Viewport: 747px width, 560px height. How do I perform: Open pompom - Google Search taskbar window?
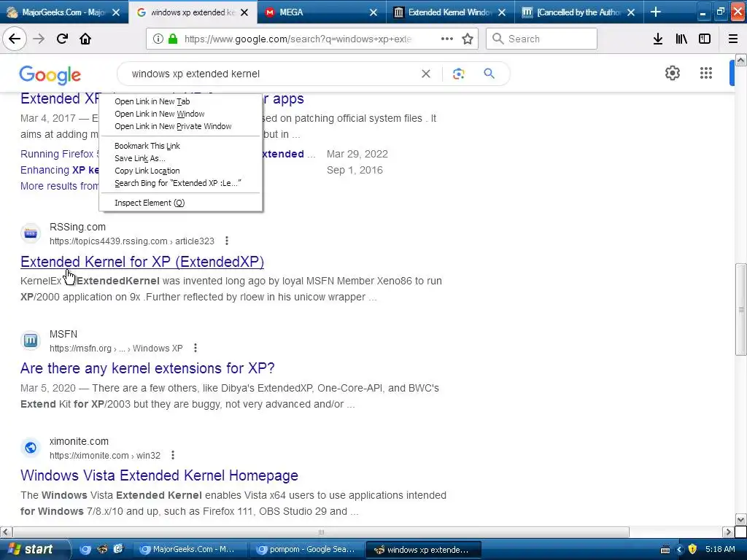click(307, 550)
